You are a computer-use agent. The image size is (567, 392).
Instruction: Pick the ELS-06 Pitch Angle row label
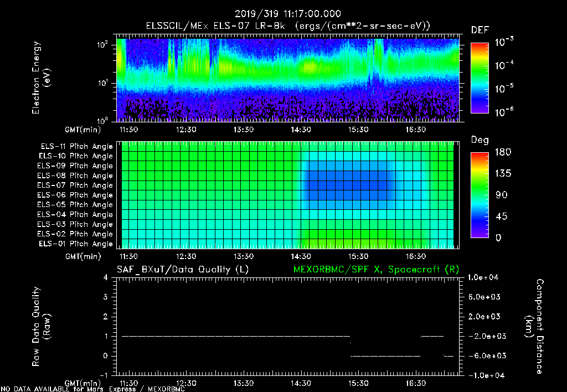pyautogui.click(x=75, y=195)
